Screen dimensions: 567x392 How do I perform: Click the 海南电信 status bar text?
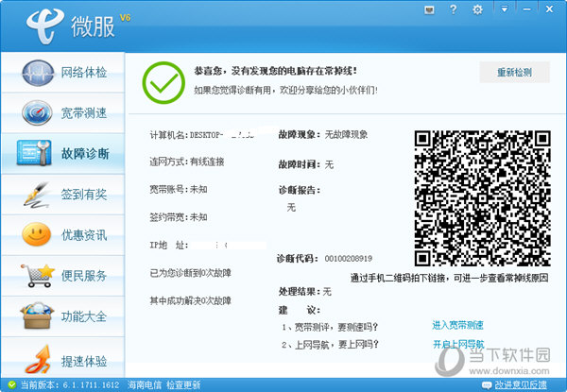tap(145, 384)
